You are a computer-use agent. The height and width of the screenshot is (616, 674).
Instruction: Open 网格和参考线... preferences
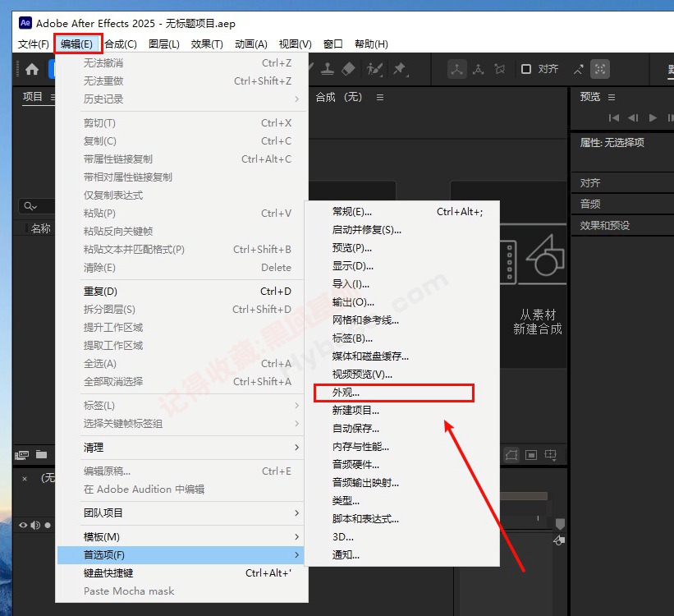(402, 320)
